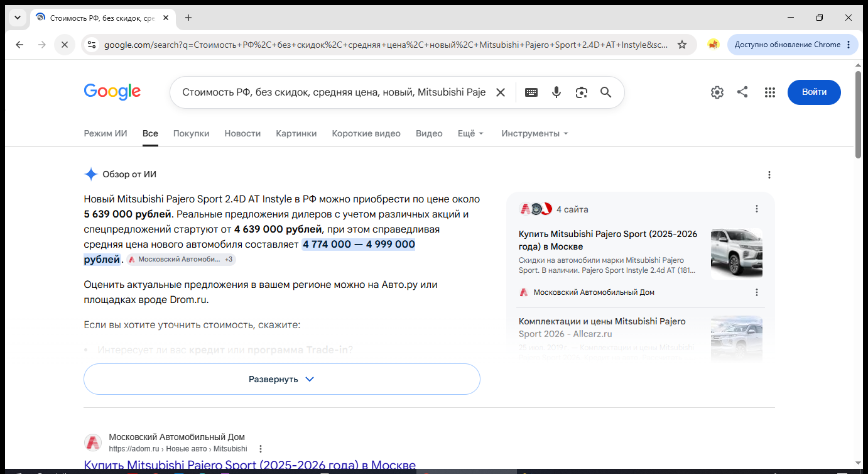Submit search with magnifier icon
This screenshot has width=868, height=474.
[606, 92]
